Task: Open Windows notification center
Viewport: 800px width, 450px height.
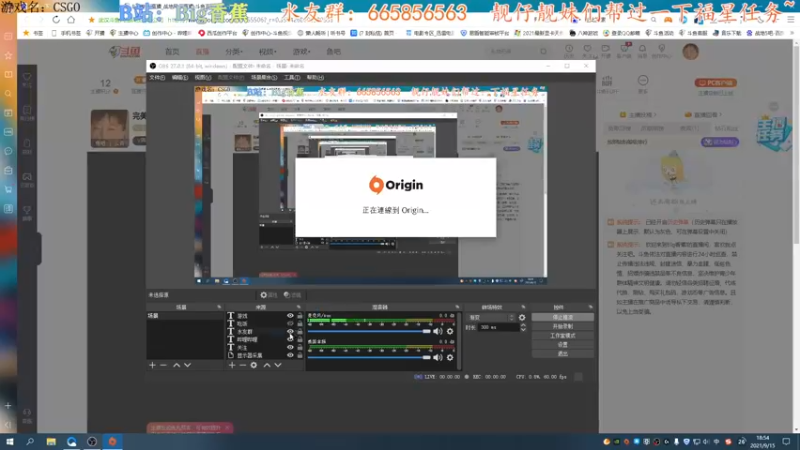Action: point(786,441)
